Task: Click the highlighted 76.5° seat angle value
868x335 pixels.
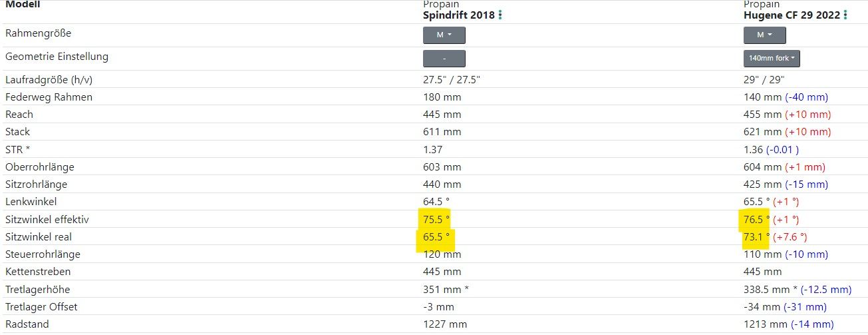Action: [756, 219]
